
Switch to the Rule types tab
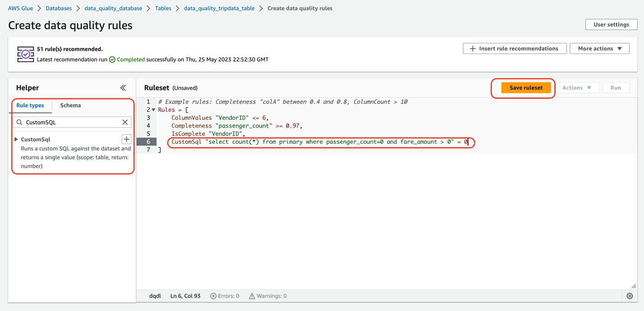[x=30, y=105]
